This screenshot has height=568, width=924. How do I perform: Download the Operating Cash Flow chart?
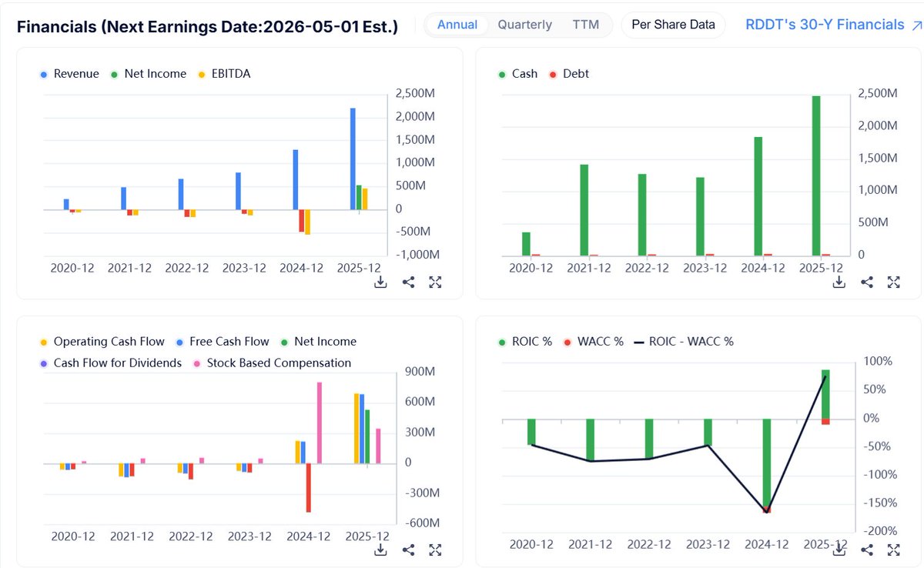tap(380, 550)
